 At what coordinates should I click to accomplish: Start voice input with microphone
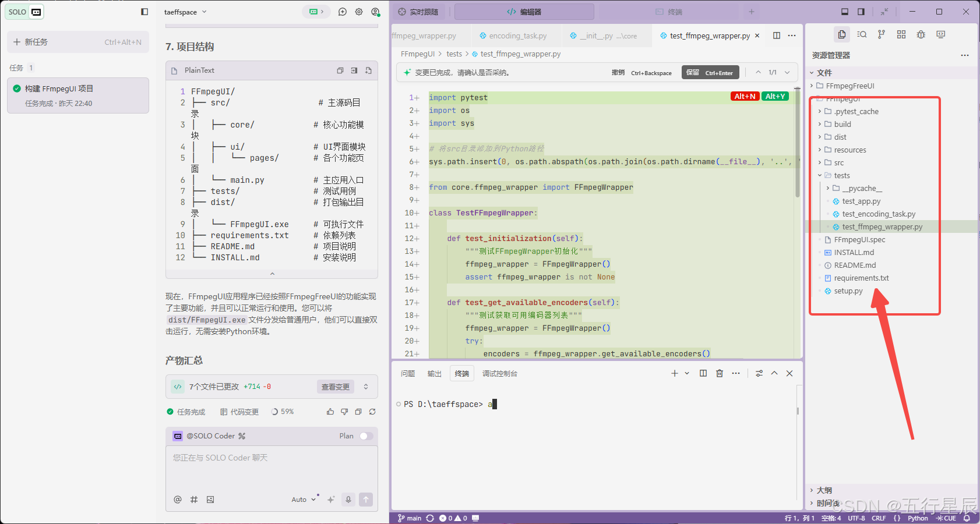[348, 500]
